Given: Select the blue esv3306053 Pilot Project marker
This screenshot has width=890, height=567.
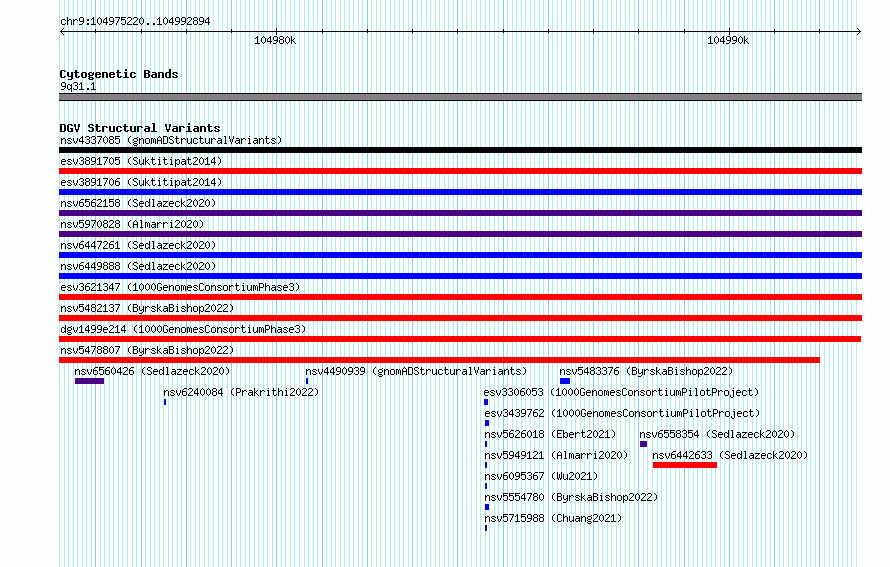Looking at the screenshot, I should click(x=486, y=402).
